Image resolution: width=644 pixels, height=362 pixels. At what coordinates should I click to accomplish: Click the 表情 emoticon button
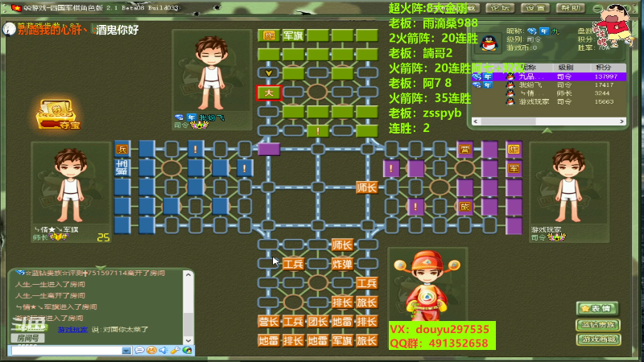click(597, 308)
